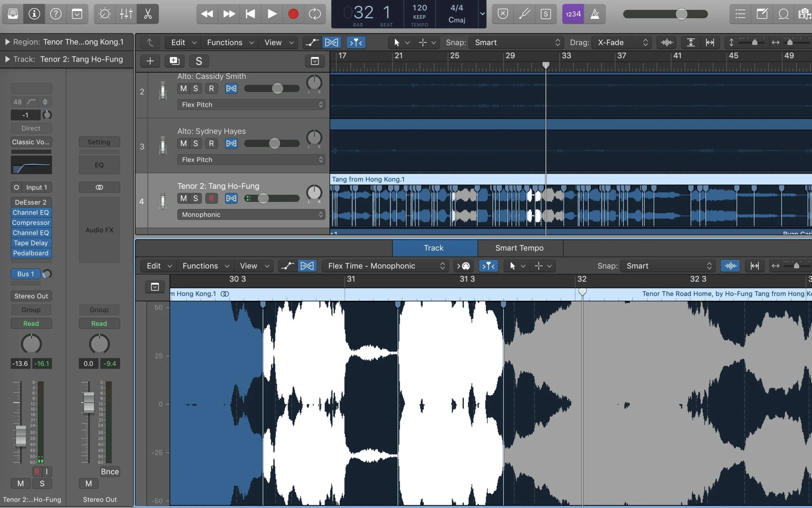Open the Drag X-Fade dropdown
This screenshot has width=812, height=508.
point(622,42)
